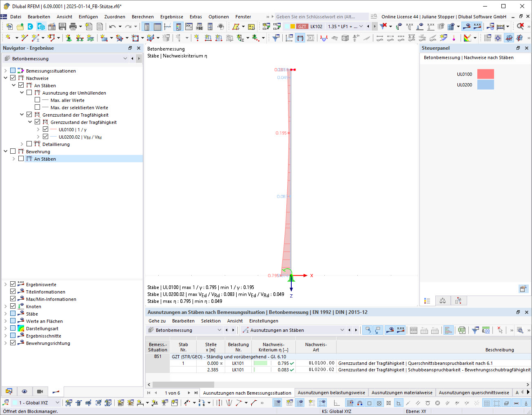Switch to Ausnutzungen materialweise tab
The width and height of the screenshot is (532, 415).
point(402,393)
